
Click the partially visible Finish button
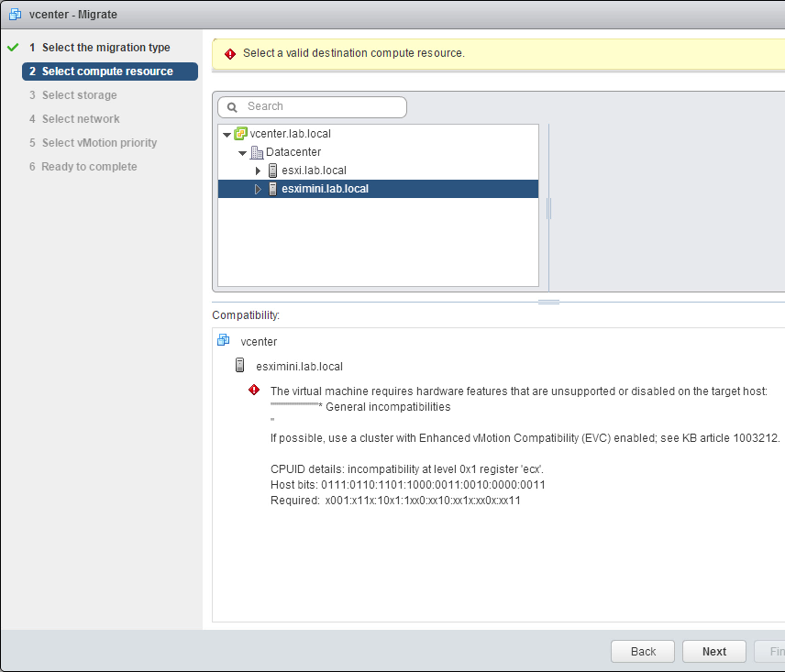771,652
